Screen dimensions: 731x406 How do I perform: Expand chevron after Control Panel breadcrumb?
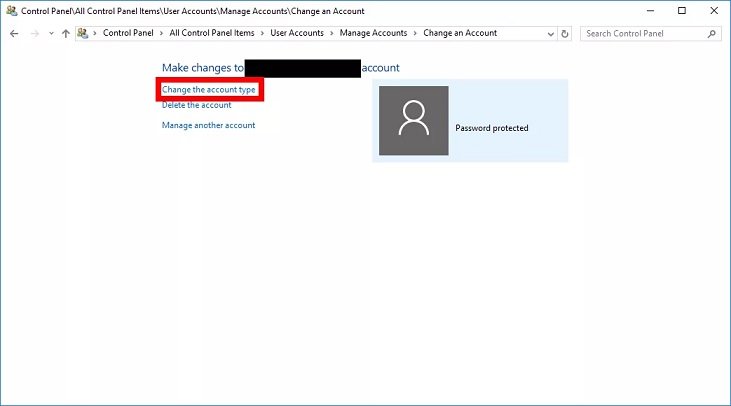(x=162, y=33)
